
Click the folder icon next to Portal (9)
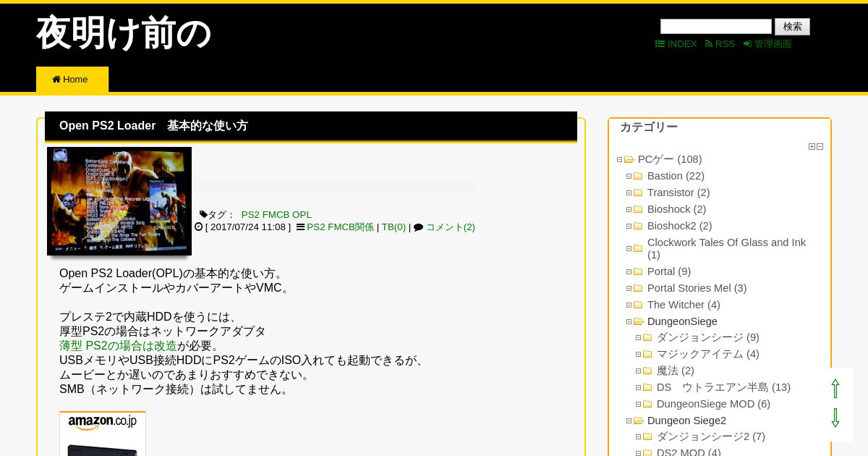point(638,272)
